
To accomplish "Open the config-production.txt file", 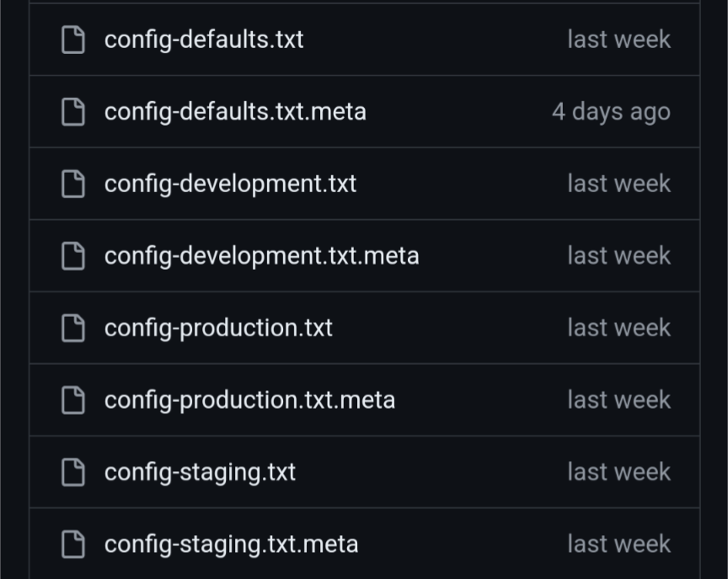I will [218, 328].
